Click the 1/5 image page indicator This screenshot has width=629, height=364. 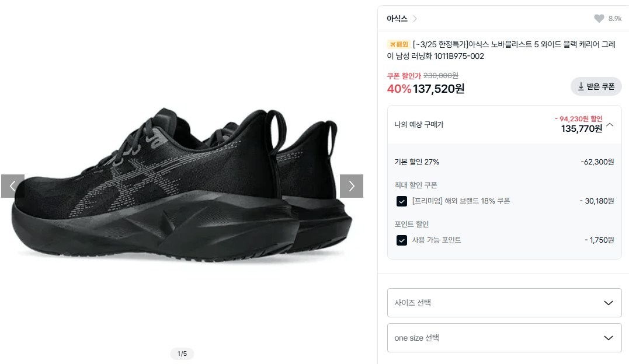[182, 353]
